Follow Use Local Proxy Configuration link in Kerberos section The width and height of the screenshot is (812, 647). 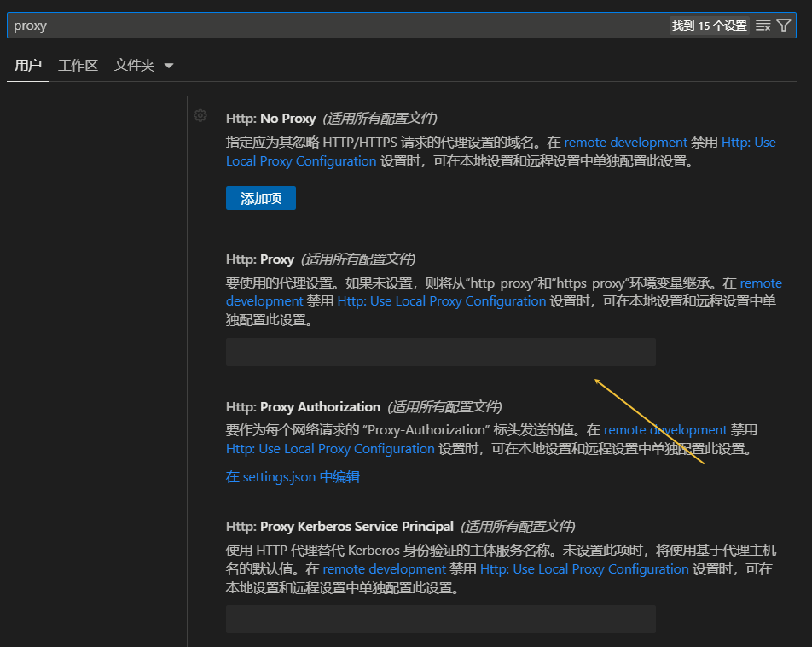tap(584, 569)
